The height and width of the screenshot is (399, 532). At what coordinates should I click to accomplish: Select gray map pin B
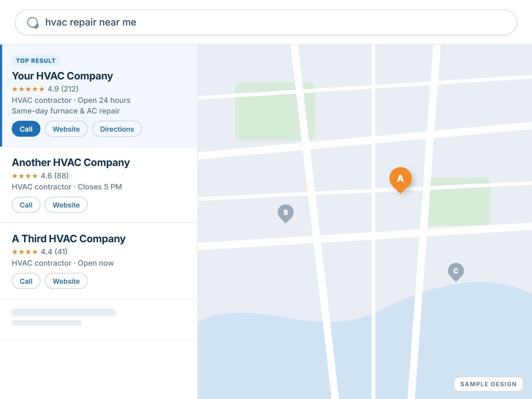[286, 214]
